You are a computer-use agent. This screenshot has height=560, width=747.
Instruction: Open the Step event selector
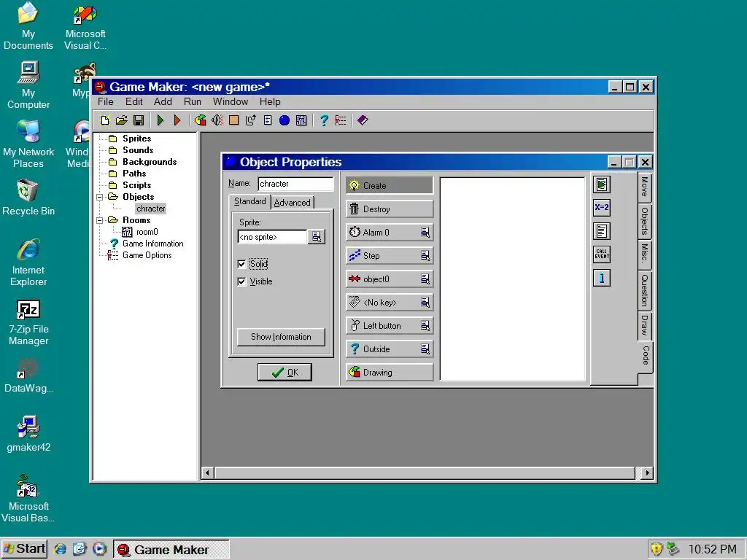click(x=425, y=255)
